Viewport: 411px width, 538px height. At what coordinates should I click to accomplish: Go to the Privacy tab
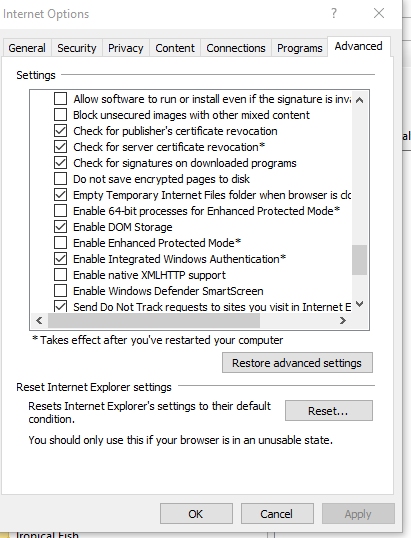pyautogui.click(x=126, y=48)
